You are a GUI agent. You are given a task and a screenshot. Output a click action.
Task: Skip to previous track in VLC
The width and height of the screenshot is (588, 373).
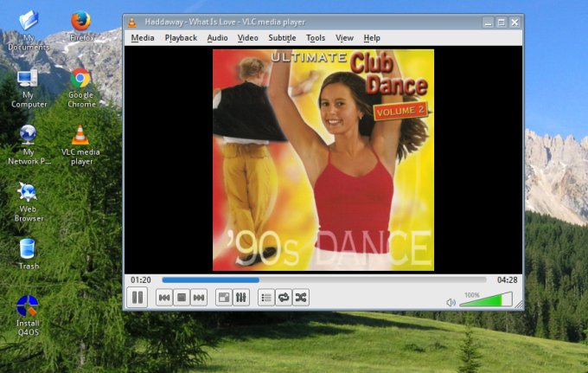click(164, 298)
